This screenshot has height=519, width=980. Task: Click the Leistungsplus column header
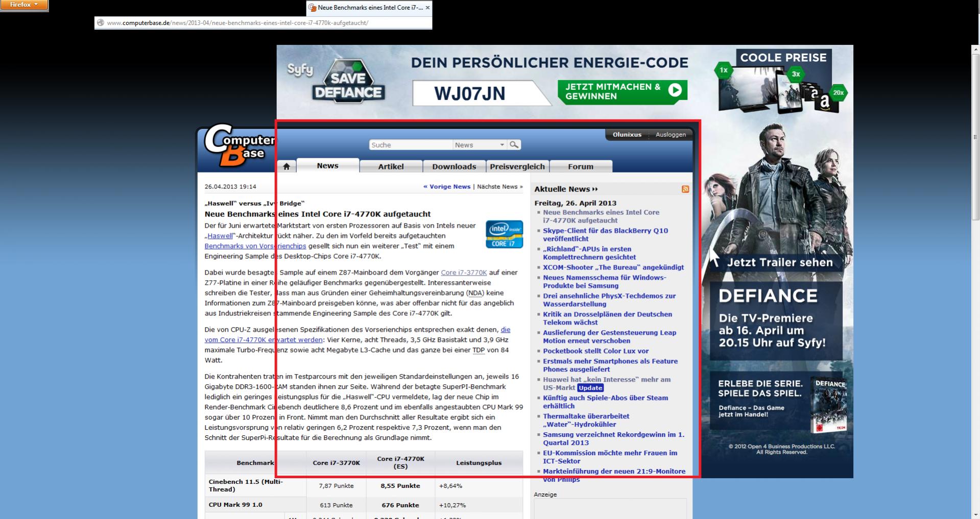479,463
